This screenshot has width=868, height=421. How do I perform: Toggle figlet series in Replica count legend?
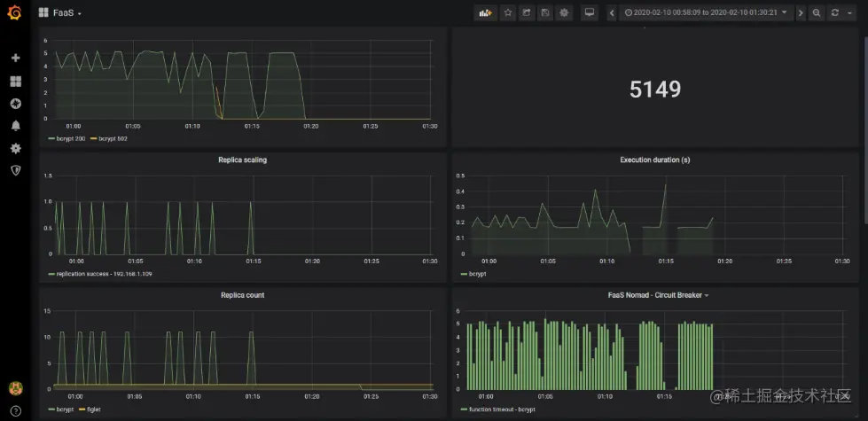94,410
